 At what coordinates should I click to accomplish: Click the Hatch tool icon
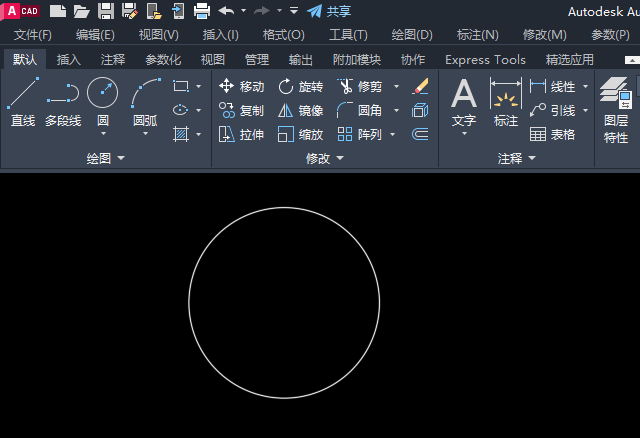tap(181, 134)
